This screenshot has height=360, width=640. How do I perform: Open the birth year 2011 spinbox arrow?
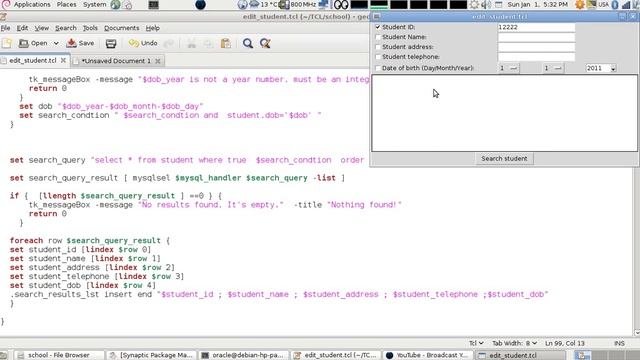point(613,69)
